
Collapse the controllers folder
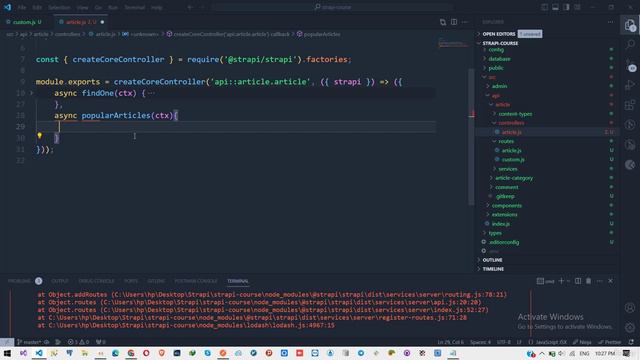511,123
